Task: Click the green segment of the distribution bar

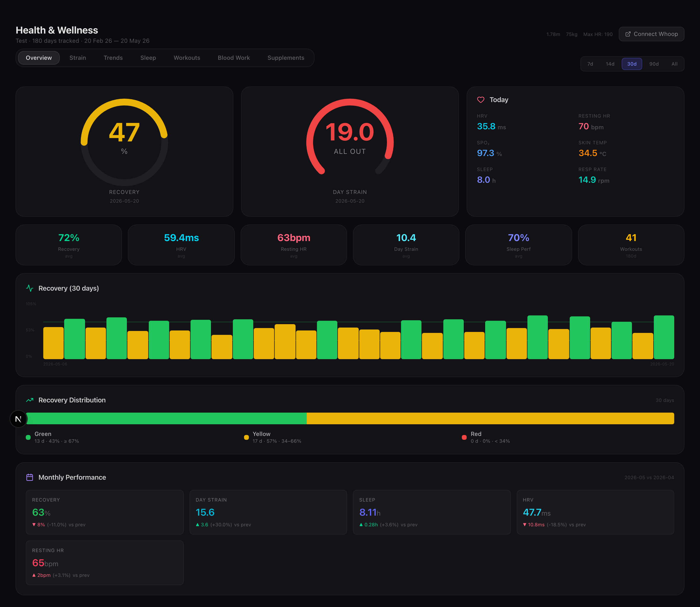Action: [x=166, y=419]
